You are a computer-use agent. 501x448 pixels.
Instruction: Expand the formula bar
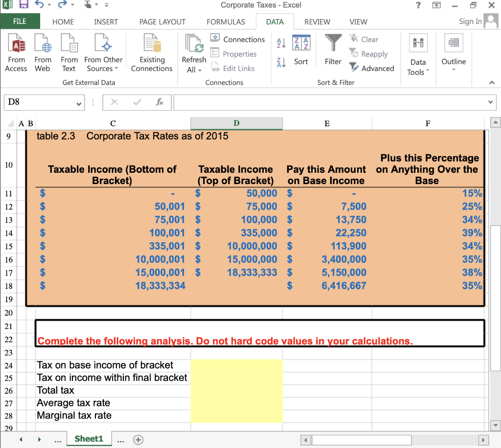click(490, 102)
